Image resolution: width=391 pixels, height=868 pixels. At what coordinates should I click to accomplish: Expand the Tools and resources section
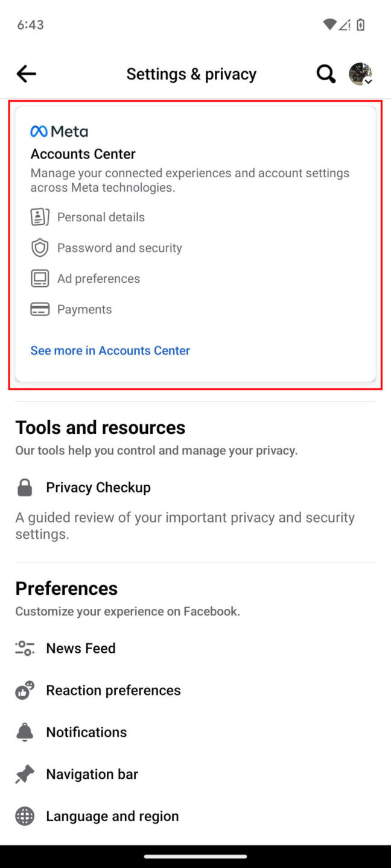coord(100,427)
